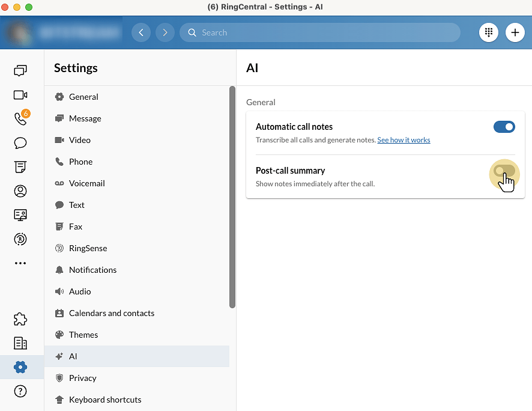Open the RingSense settings category
The width and height of the screenshot is (532, 411).
pyautogui.click(x=88, y=248)
